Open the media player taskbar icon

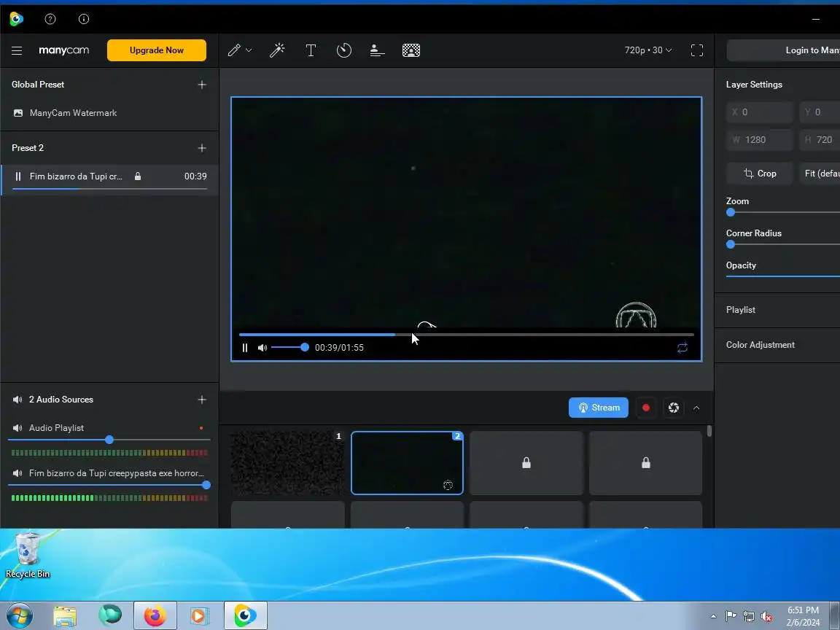click(199, 616)
